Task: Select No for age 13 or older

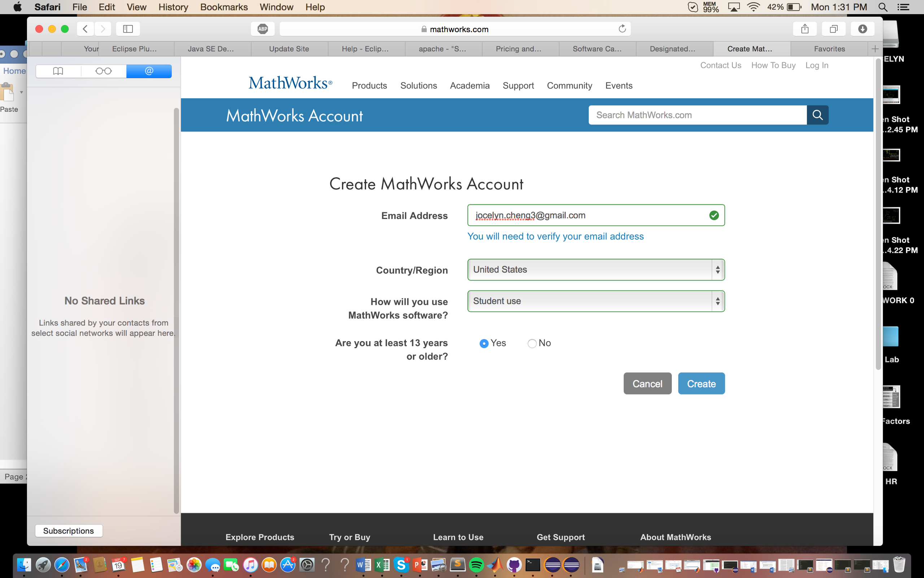Action: click(532, 343)
